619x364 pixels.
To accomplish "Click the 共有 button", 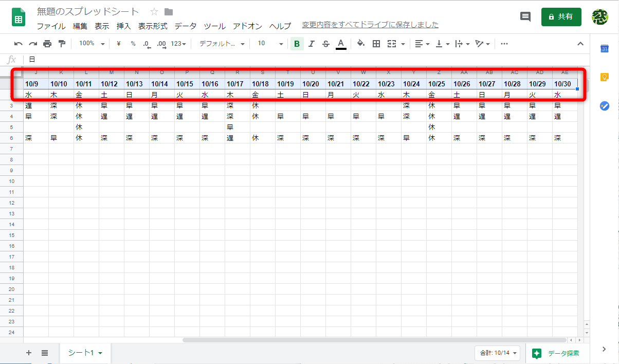I will pos(561,16).
